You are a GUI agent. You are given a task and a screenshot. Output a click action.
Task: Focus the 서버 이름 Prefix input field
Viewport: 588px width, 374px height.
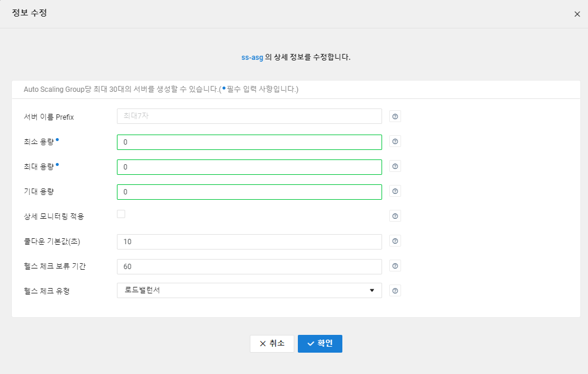point(249,116)
